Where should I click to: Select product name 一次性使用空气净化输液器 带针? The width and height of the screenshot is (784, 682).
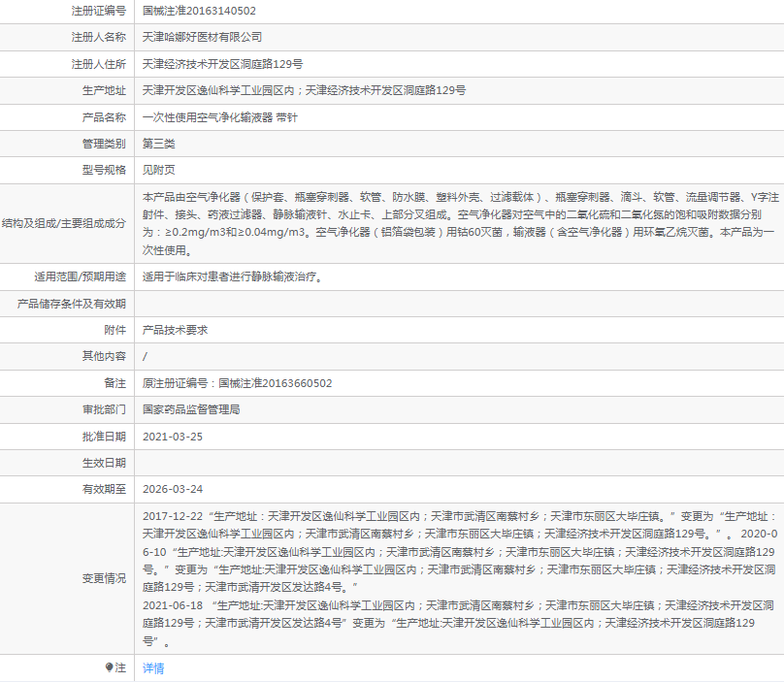220,117
